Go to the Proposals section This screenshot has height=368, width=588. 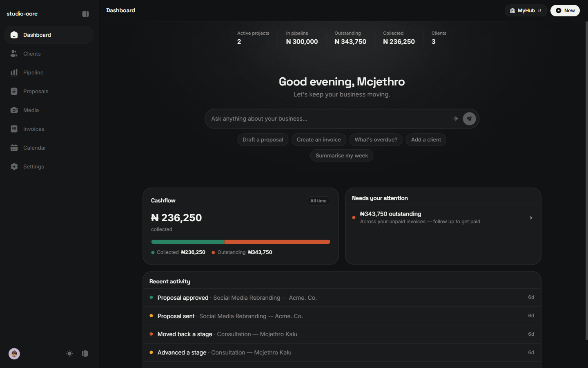coord(49,91)
